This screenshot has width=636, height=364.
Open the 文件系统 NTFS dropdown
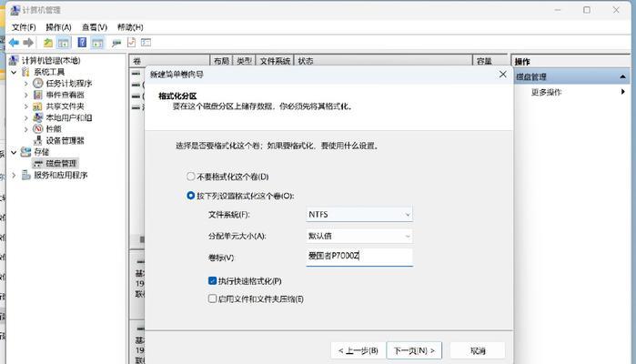(359, 214)
